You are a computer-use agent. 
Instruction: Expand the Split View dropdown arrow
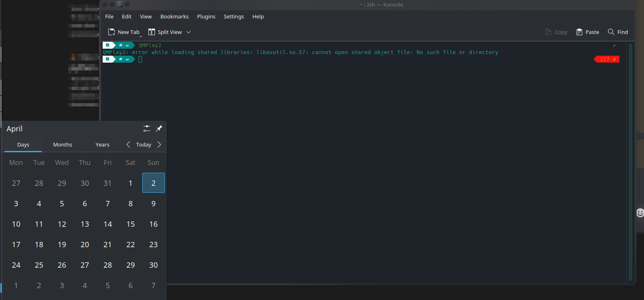tap(188, 32)
